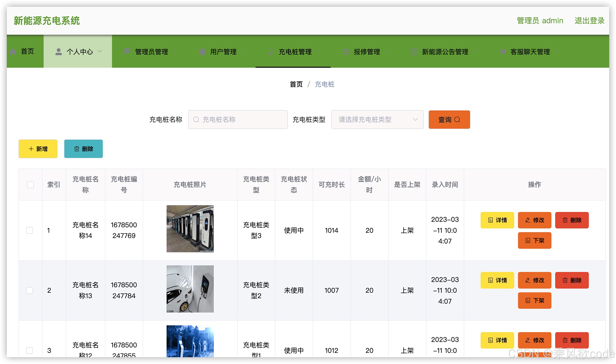This screenshot has width=616, height=364.
Task: Check the checkbox for row 2
Action: tap(29, 290)
